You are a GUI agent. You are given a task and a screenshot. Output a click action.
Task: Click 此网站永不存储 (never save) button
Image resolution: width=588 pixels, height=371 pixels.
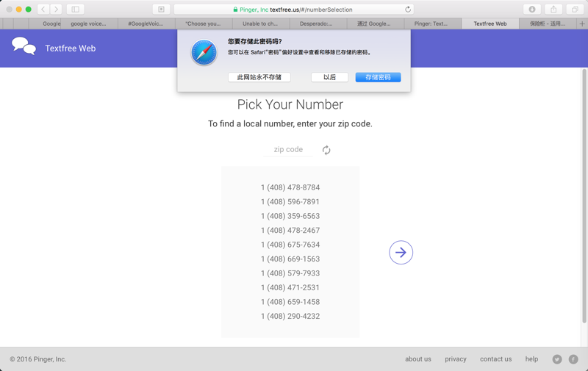pyautogui.click(x=259, y=77)
